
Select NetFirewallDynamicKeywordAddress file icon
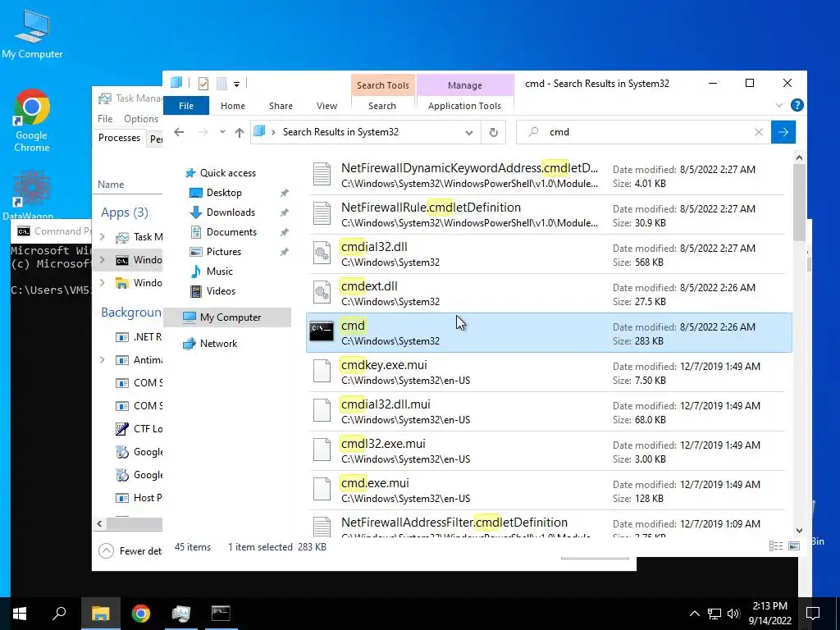click(322, 174)
